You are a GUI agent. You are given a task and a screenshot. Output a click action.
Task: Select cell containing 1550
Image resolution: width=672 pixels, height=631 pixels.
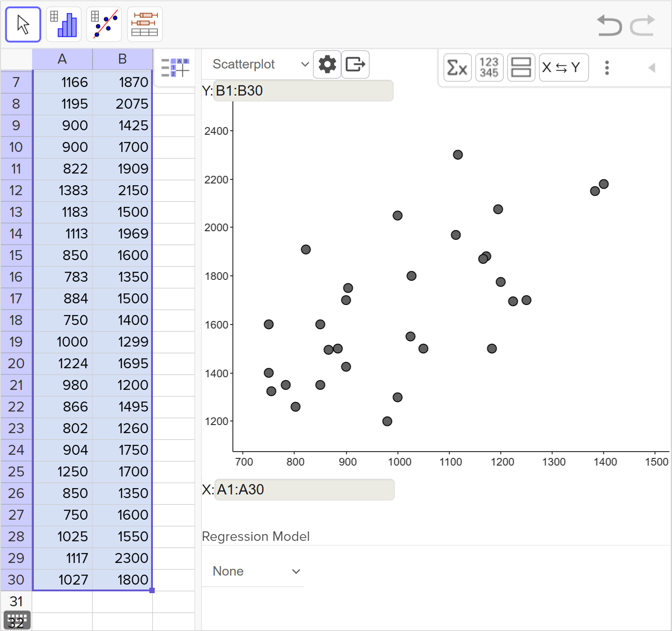(122, 537)
